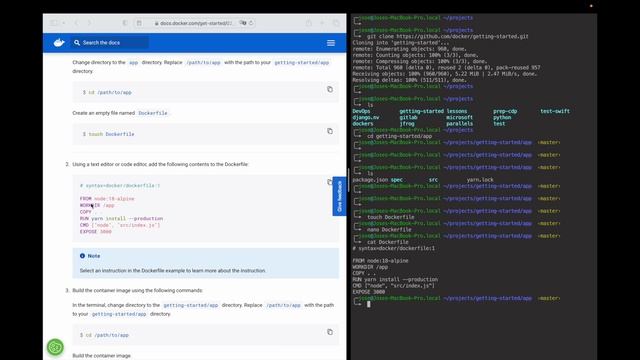Show Safari tab overview

coord(336,23)
